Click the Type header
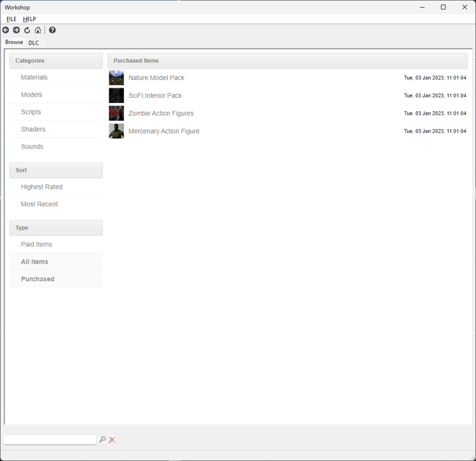The height and width of the screenshot is (461, 476). tap(56, 228)
